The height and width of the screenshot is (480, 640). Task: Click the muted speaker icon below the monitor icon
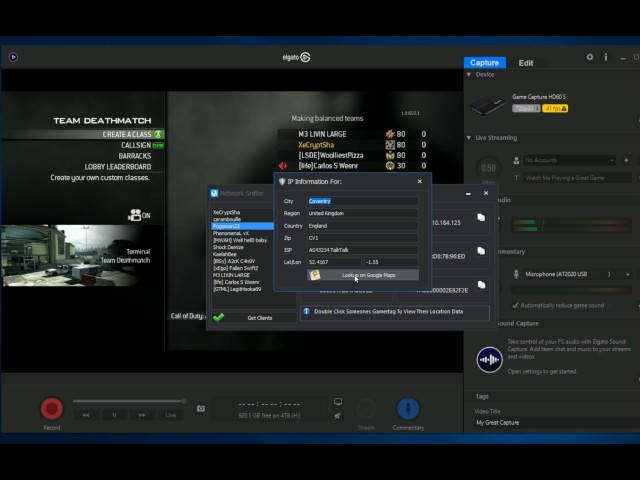pos(338,416)
